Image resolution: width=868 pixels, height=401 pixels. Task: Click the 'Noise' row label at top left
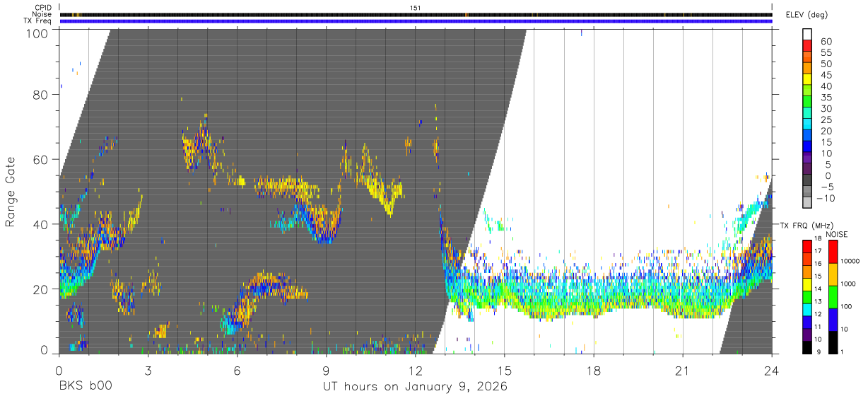point(43,14)
